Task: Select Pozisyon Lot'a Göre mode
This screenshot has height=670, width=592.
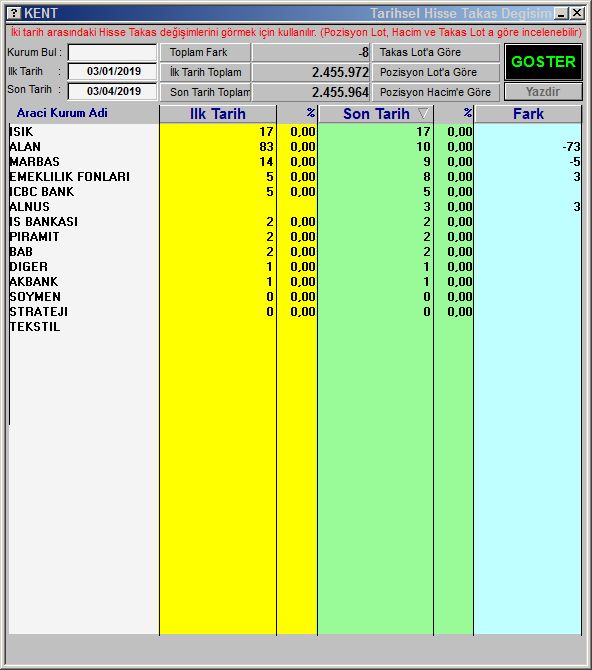Action: (436, 72)
